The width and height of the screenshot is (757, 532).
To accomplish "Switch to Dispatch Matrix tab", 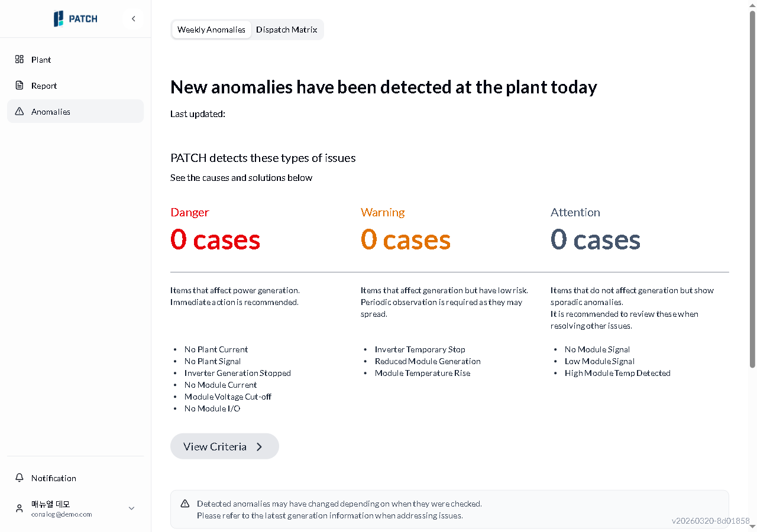I will (287, 30).
